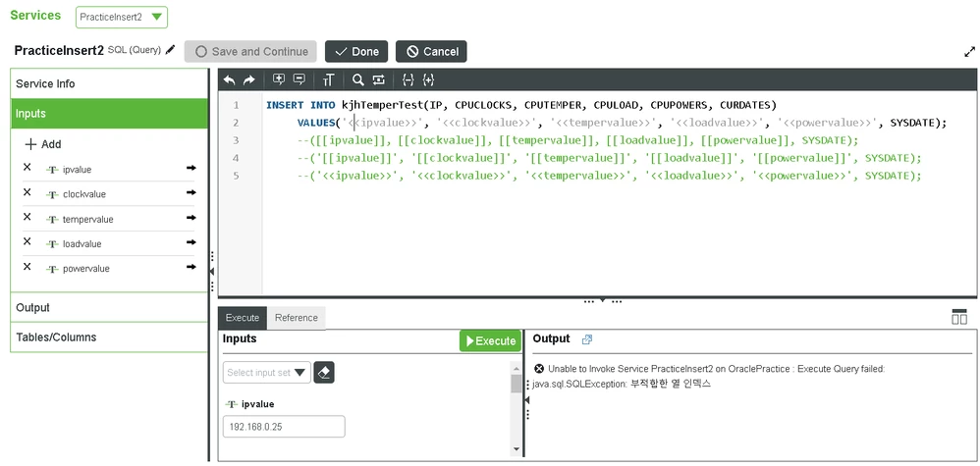Screen dimensions: 980x466
Task: Insert loadvalue into the query
Action: 191,242
